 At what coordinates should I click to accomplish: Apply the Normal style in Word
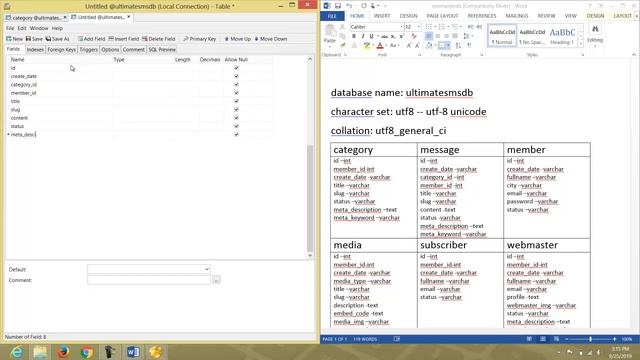click(x=502, y=36)
